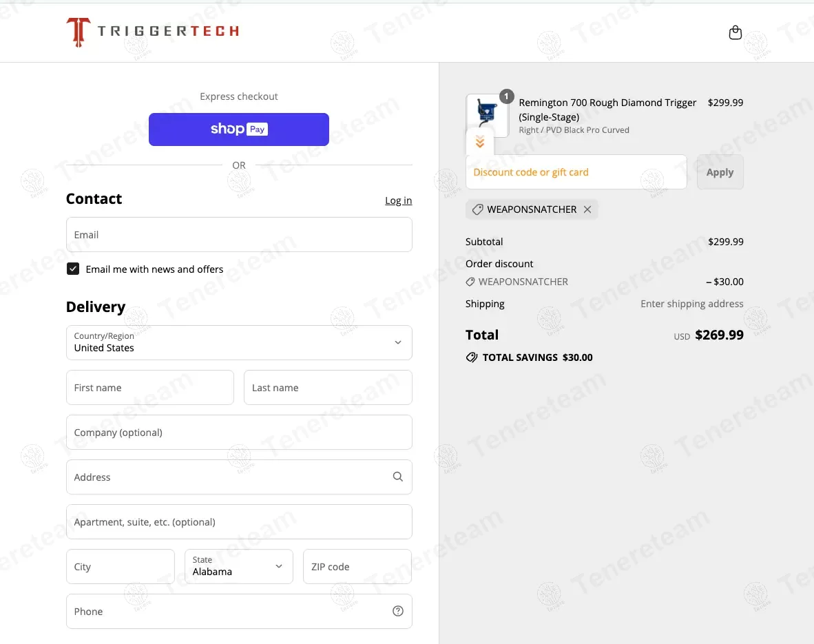This screenshot has height=644, width=814.
Task: Click the address search magnifier icon
Action: (x=397, y=477)
